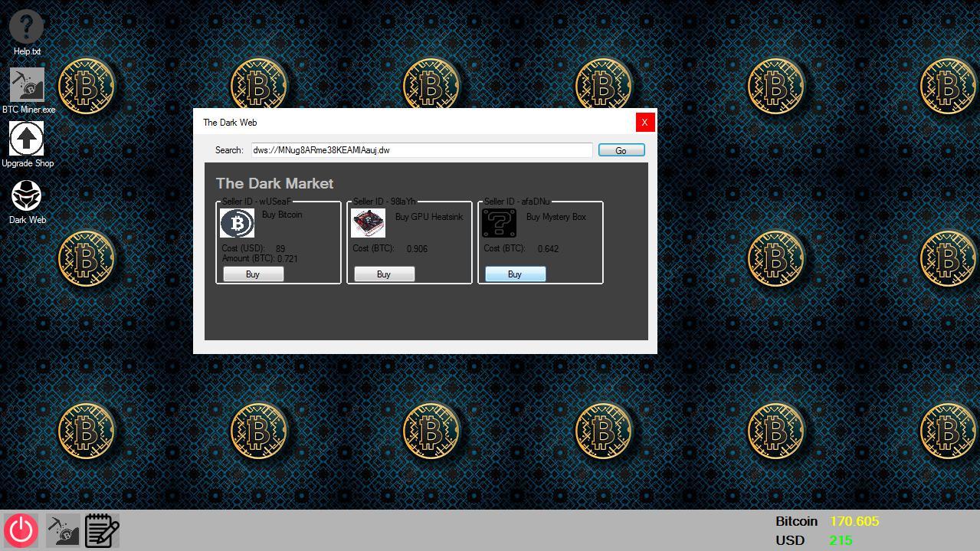Buy Bitcoin from seller wUSeaF
Screen dimensions: 980x551
[253, 274]
